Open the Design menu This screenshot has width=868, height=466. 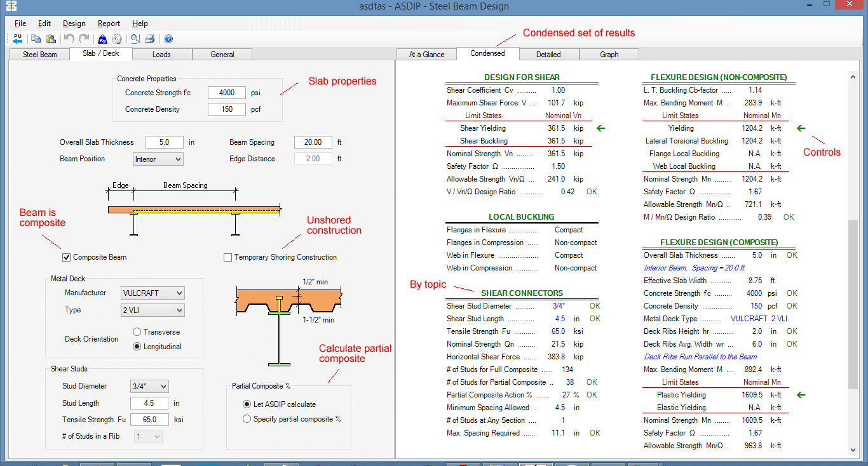(x=74, y=23)
